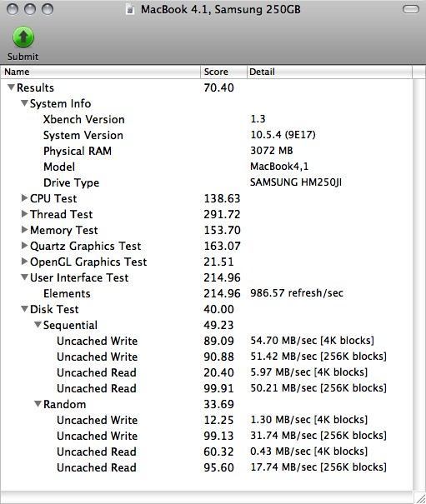Click the 986.57 refresh/sec detail
This screenshot has width=426, height=504.
(297, 293)
